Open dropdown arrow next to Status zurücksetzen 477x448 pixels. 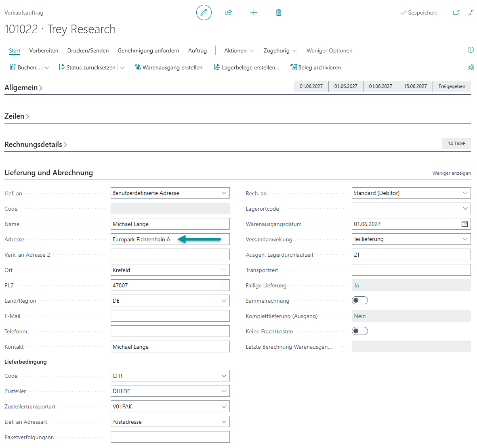122,67
